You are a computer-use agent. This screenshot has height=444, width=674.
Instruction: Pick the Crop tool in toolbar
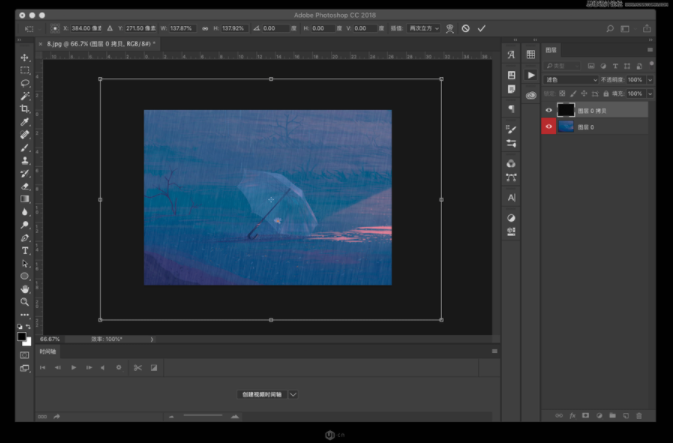[x=25, y=109]
